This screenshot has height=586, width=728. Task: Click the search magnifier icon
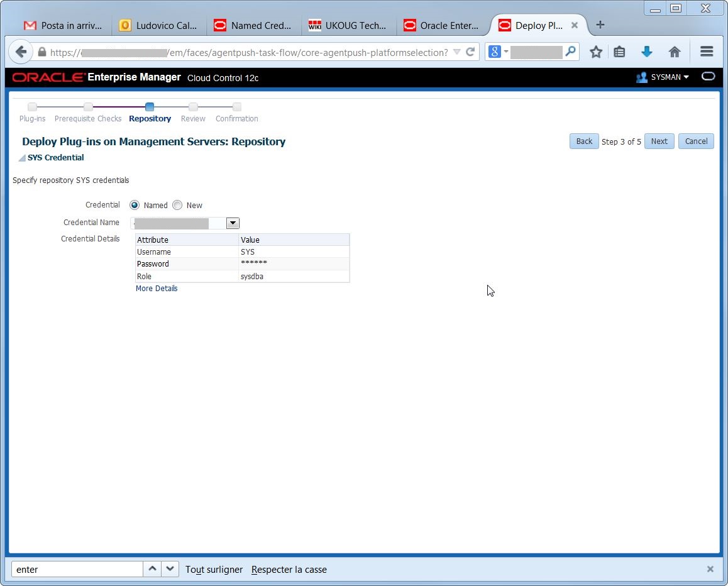[571, 52]
